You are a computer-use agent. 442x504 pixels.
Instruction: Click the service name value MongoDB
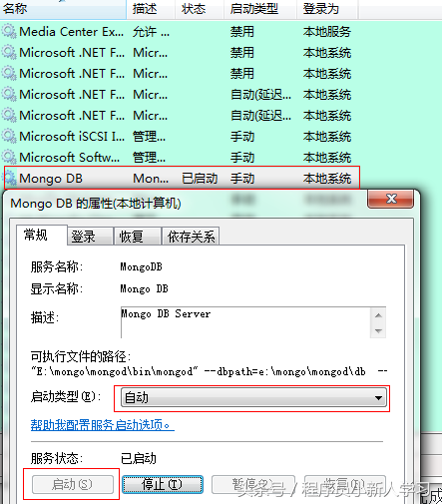pos(141,266)
